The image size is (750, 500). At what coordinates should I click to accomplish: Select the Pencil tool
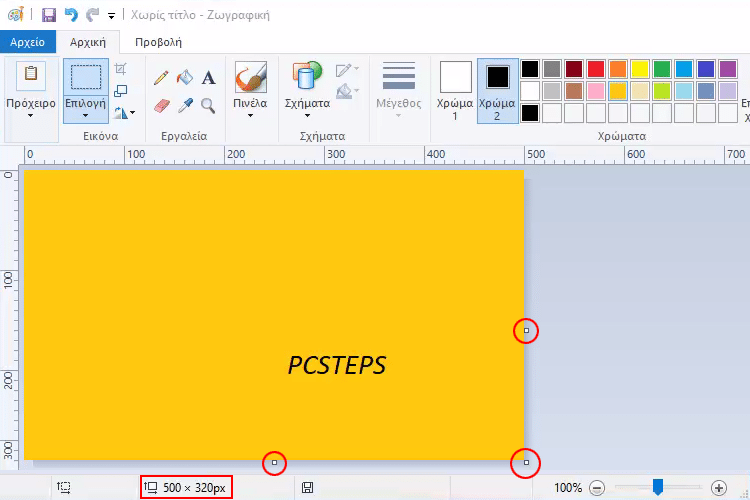tap(161, 78)
